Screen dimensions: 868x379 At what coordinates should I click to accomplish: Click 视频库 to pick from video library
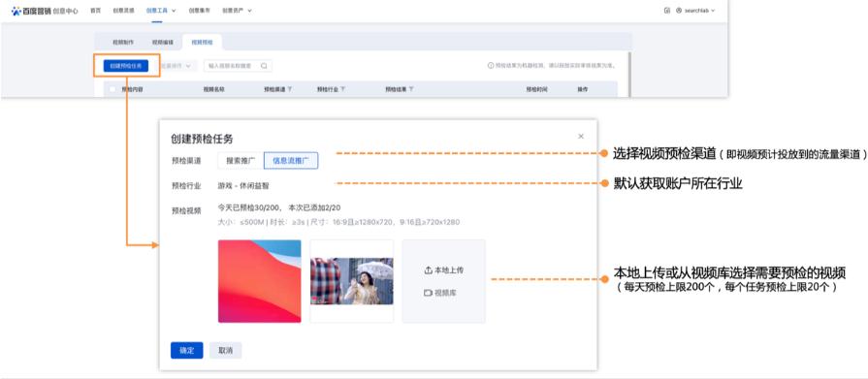coord(440,293)
